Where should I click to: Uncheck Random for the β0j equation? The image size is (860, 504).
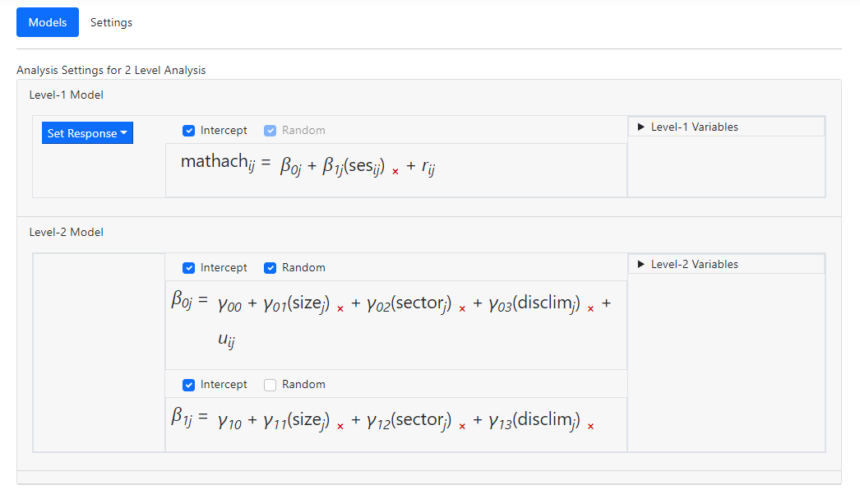270,268
